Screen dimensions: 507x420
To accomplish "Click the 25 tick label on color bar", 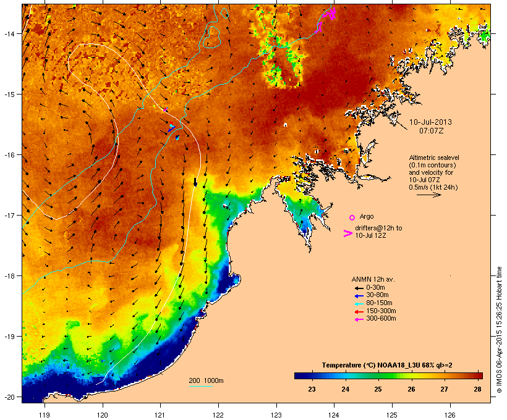I will pos(378,389).
